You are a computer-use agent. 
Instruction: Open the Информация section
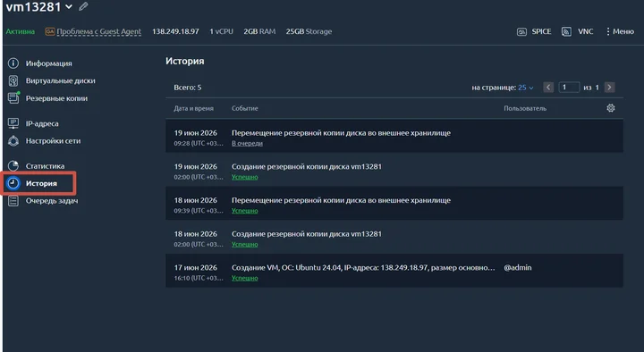tap(48, 63)
